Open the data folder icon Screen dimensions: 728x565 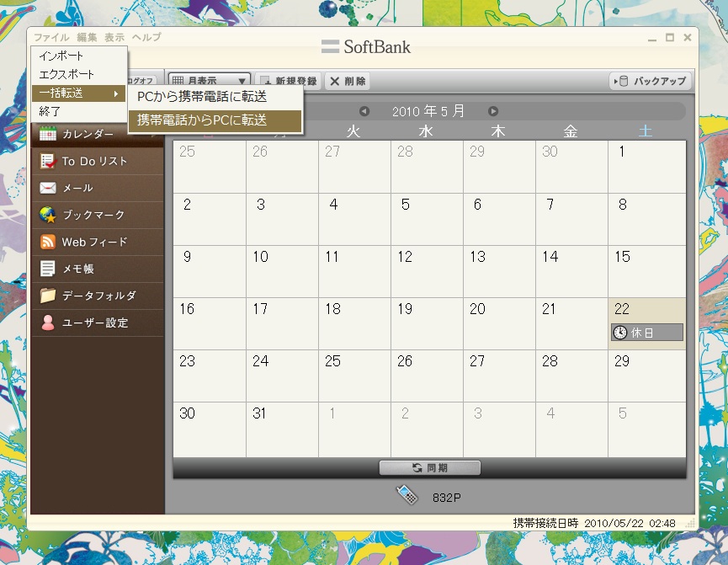point(48,296)
